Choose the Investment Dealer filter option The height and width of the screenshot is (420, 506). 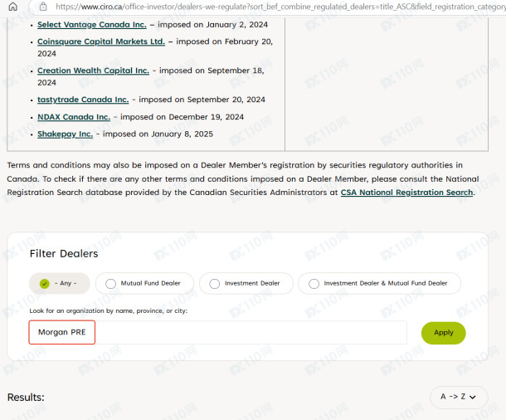[246, 283]
